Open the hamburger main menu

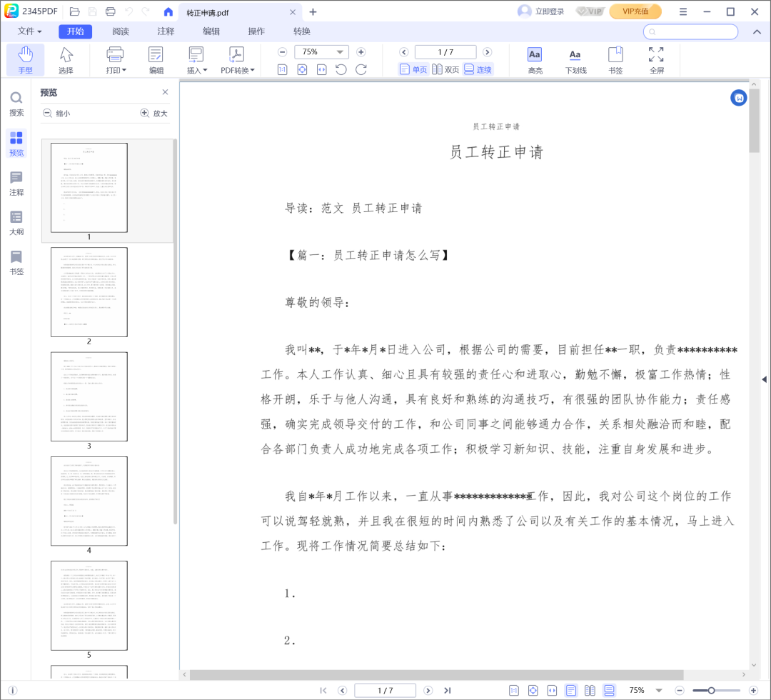[683, 11]
